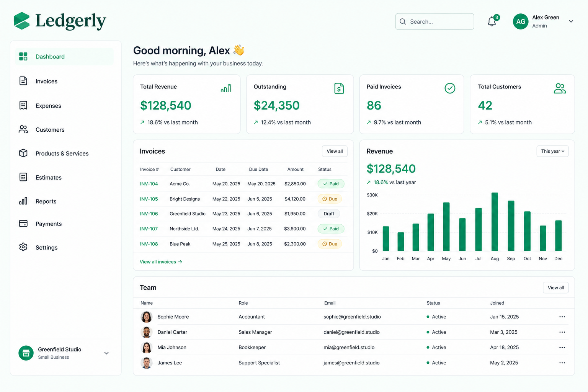Click the Paid badge for INV-104
The height and width of the screenshot is (392, 588).
[x=331, y=184]
